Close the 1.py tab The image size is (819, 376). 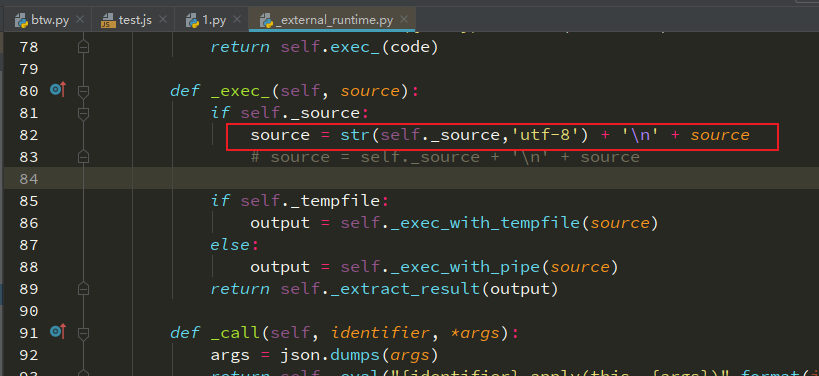coord(237,20)
